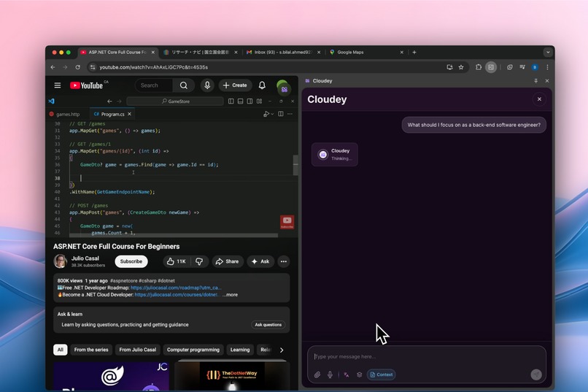Viewport: 588px width, 392px height.
Task: Open YouTube notifications bell
Action: [262, 85]
